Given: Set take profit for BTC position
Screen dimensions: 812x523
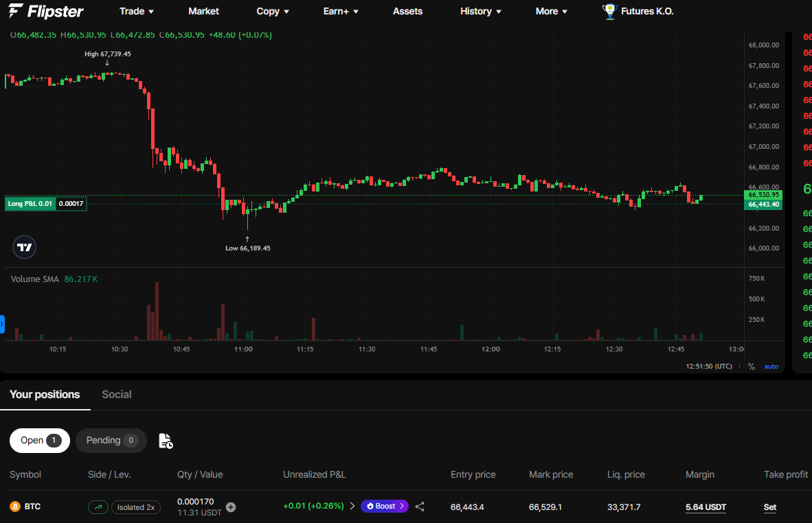Looking at the screenshot, I should click(770, 507).
